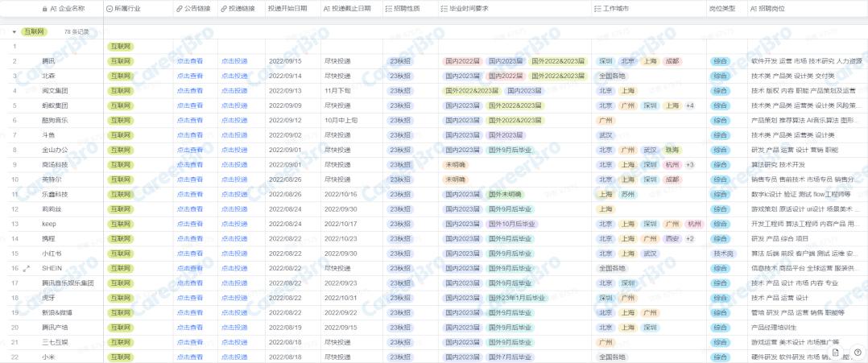This screenshot has height=363, width=868.
Task: Click the 国外未明确 tag in 乐鑫科技 row
Action: (506, 194)
